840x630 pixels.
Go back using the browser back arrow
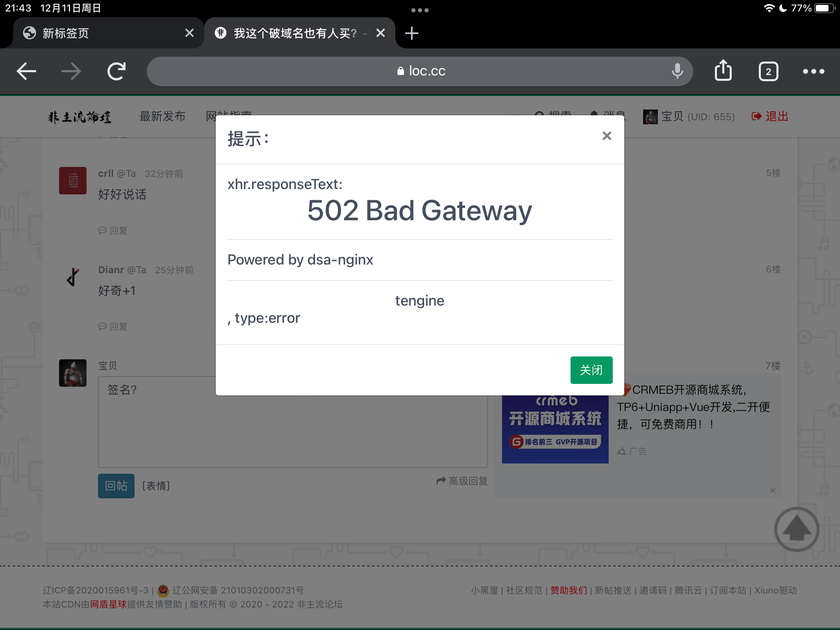point(26,71)
